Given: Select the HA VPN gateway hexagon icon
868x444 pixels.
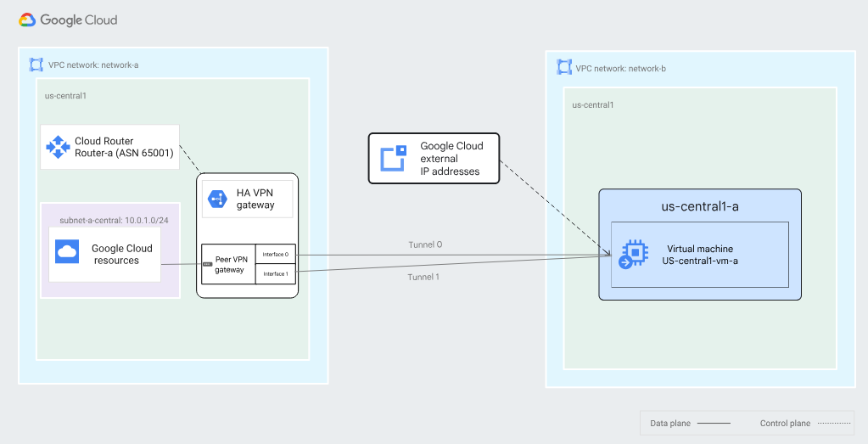Looking at the screenshot, I should point(217,199).
